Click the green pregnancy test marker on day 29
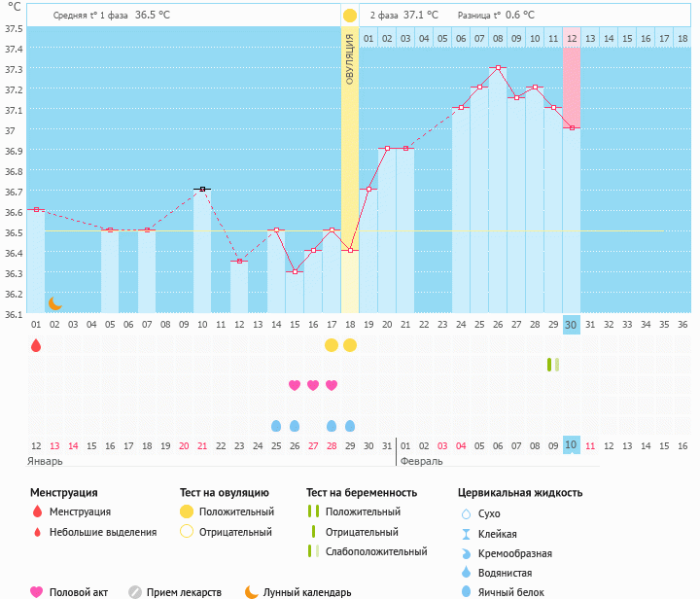700x599 pixels. [x=553, y=365]
